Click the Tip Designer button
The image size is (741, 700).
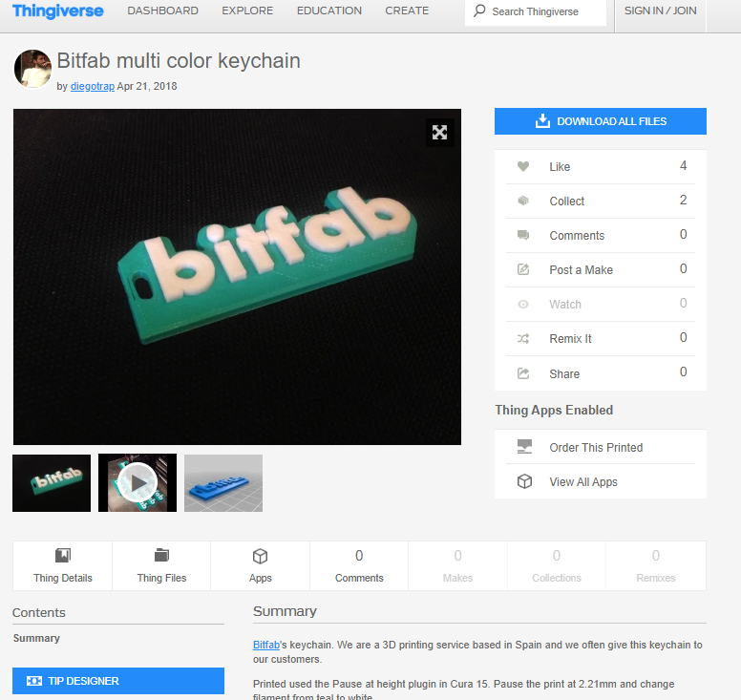118,681
